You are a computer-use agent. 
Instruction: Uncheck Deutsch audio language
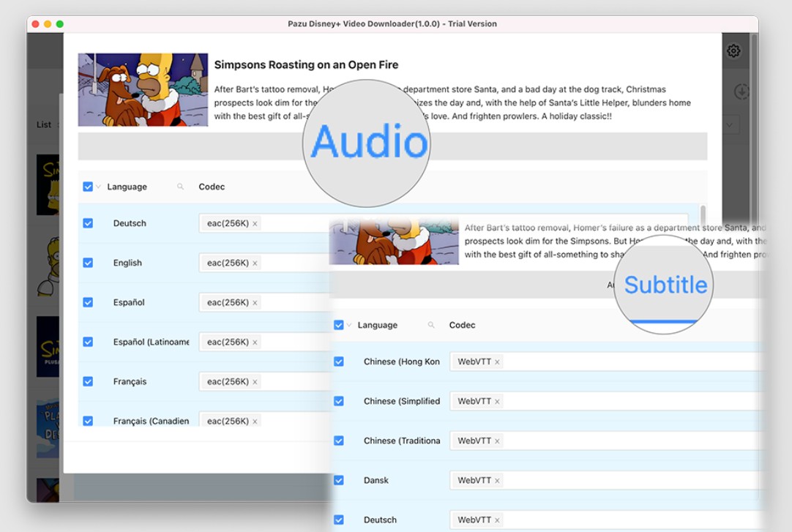pyautogui.click(x=88, y=223)
